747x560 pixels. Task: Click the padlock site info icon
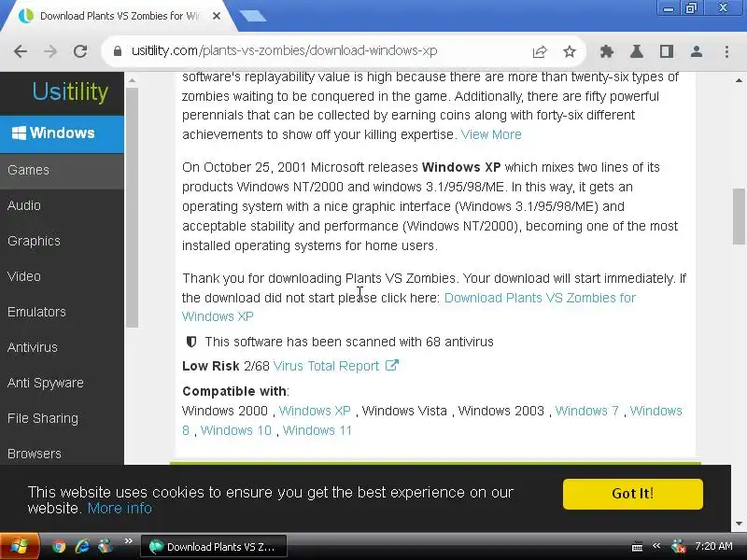118,51
